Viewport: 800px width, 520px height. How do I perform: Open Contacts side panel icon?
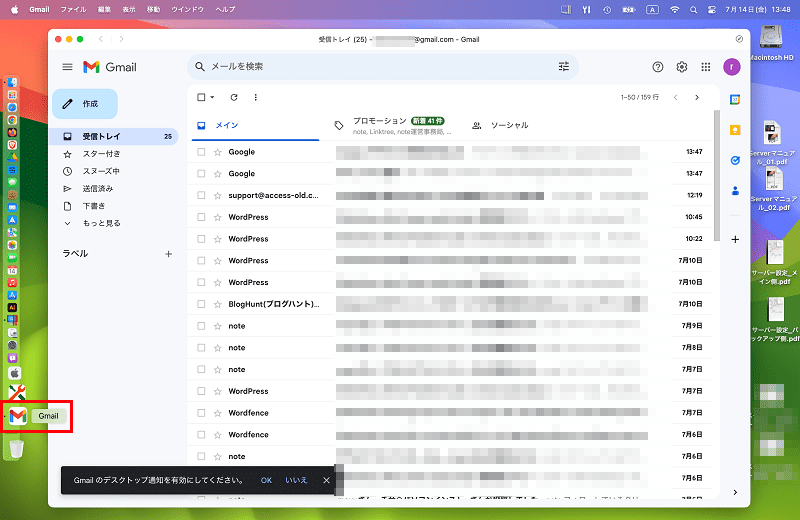click(x=735, y=191)
